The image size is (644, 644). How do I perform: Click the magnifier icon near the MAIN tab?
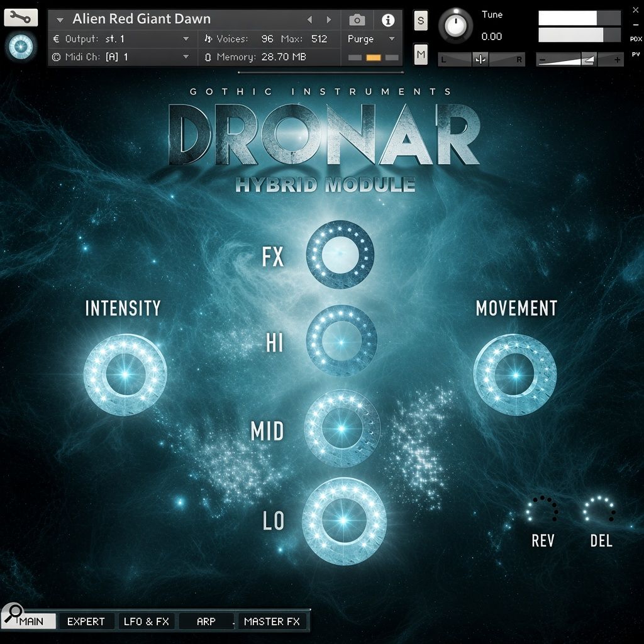pos(13,613)
